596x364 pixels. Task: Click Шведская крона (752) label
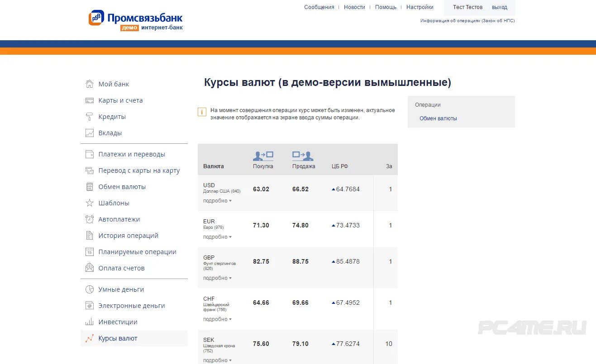(219, 348)
